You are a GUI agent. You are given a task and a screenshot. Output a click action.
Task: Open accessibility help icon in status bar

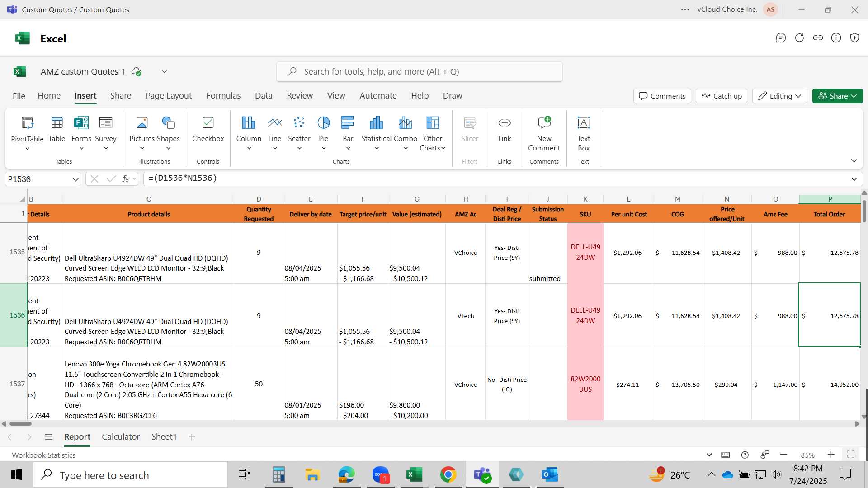pyautogui.click(x=745, y=455)
